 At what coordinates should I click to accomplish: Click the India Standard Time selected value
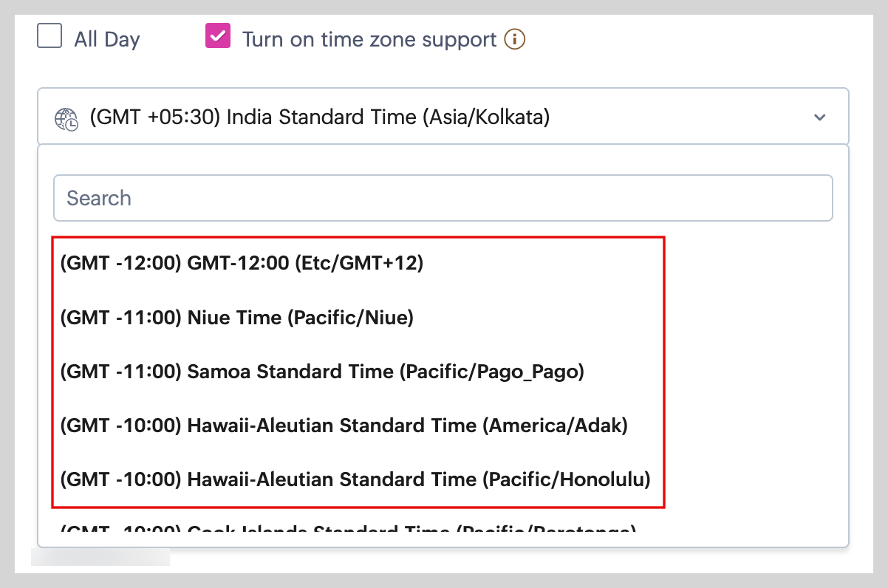click(320, 117)
